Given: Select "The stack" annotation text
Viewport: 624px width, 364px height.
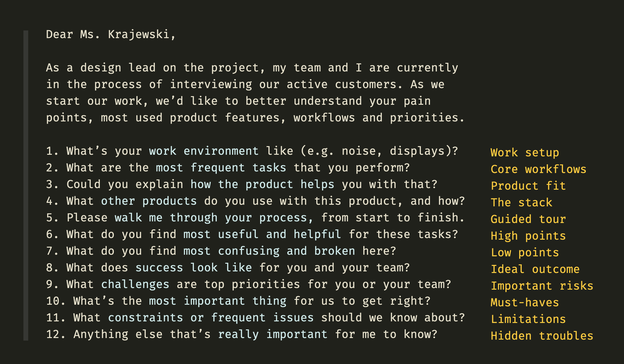Looking at the screenshot, I should [521, 203].
